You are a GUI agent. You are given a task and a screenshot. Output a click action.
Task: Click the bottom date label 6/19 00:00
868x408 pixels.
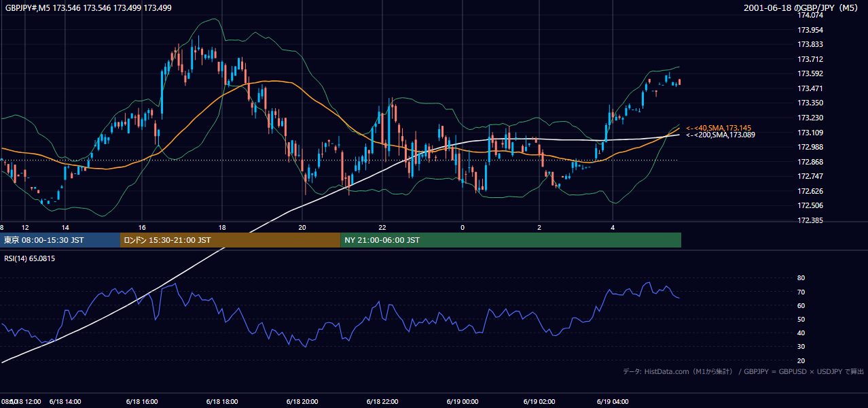pyautogui.click(x=463, y=401)
